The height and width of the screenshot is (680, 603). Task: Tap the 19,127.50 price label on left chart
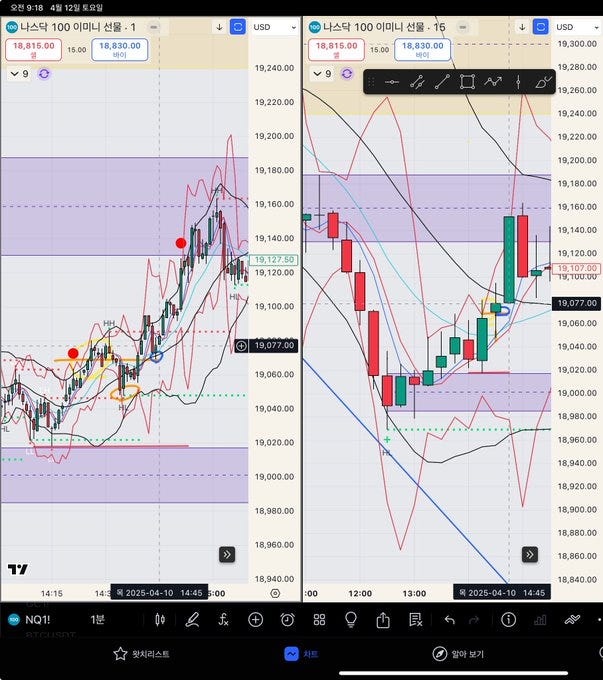[x=274, y=259]
